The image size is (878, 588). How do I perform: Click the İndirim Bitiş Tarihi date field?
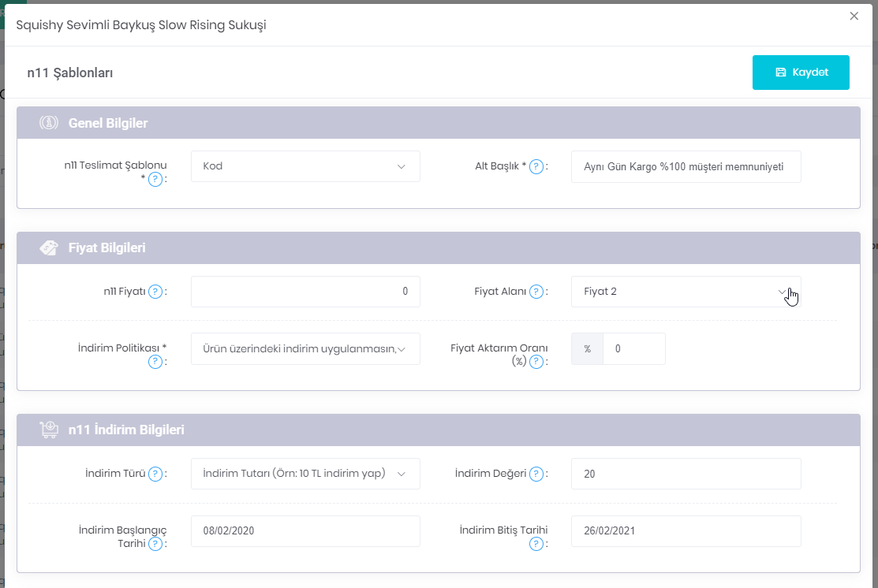pyautogui.click(x=686, y=531)
